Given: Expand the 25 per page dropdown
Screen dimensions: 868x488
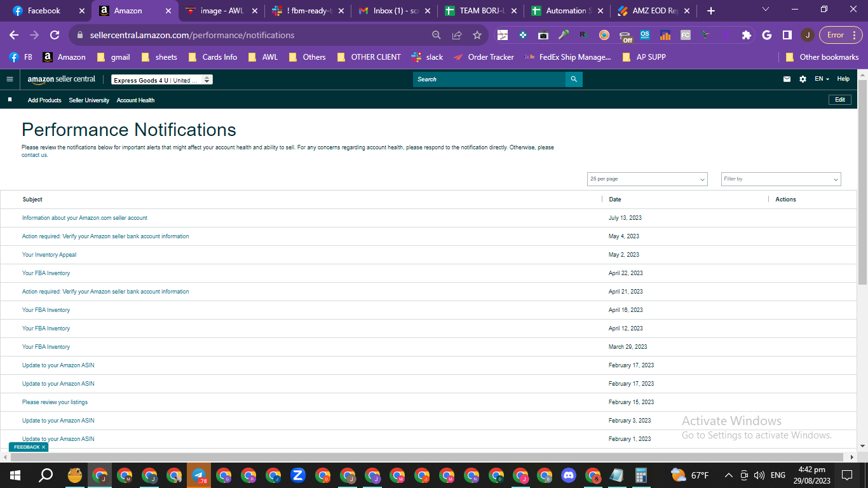Looking at the screenshot, I should pos(647,179).
